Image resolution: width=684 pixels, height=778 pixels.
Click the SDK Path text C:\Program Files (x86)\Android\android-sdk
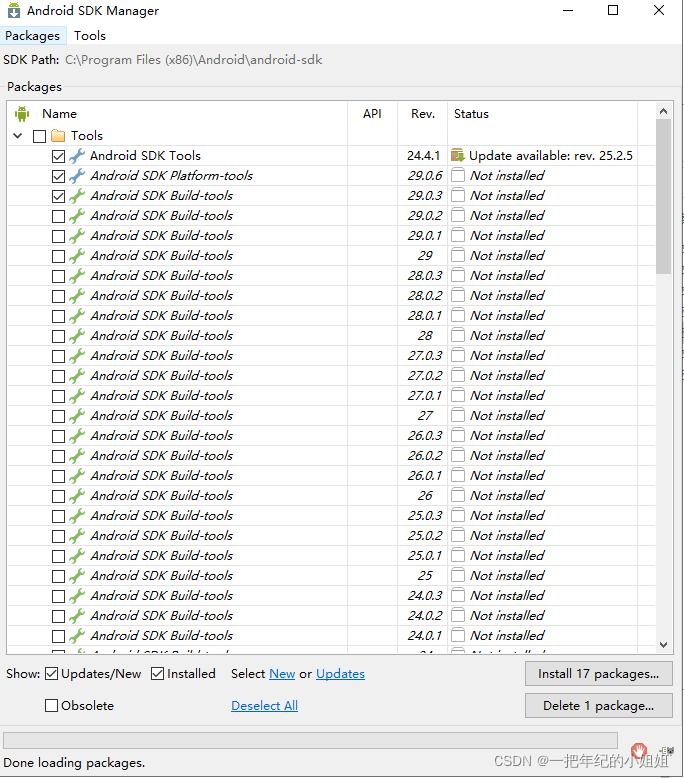coord(193,60)
